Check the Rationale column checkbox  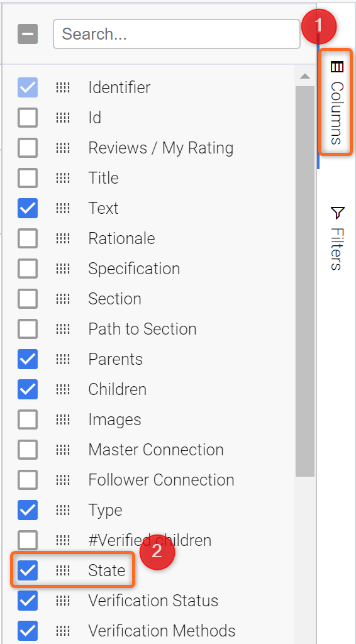(x=28, y=238)
